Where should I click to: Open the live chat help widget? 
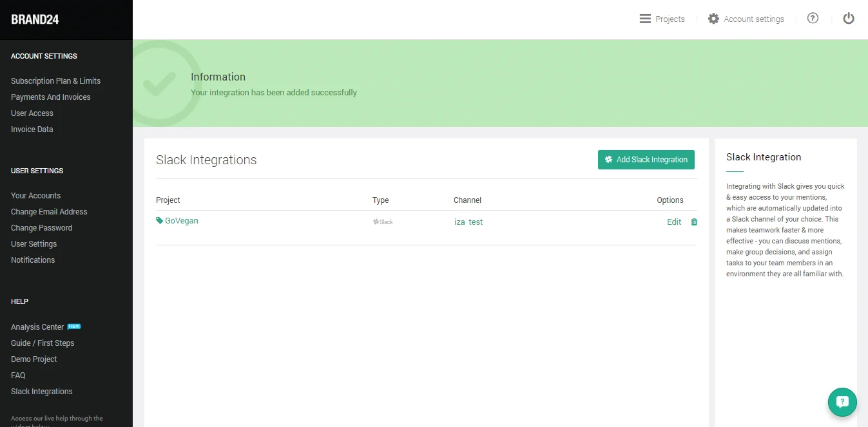[842, 402]
